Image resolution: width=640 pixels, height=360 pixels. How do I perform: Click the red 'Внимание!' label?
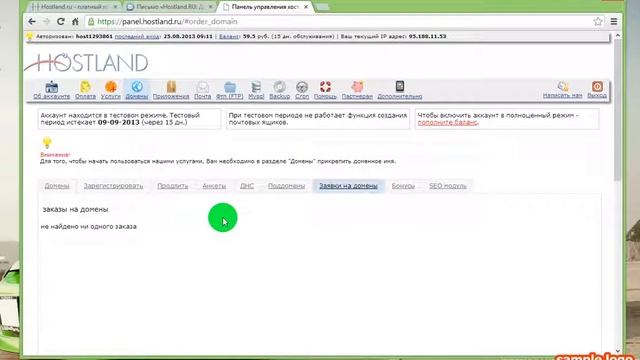point(55,155)
